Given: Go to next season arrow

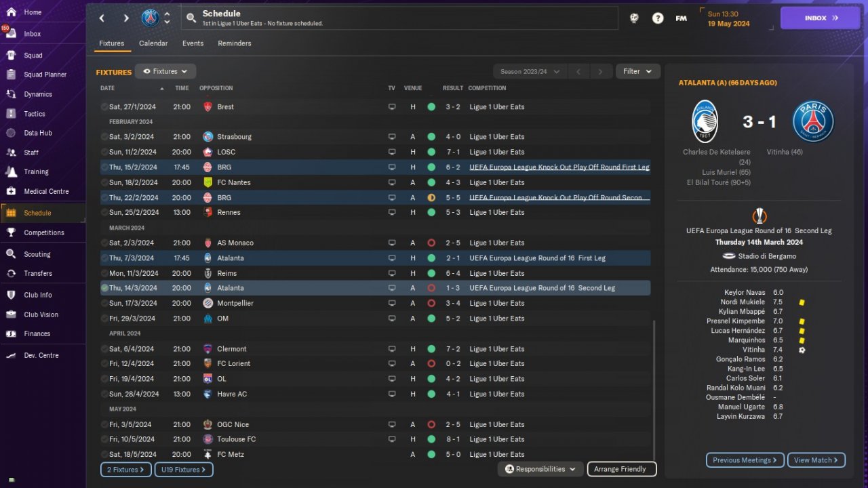Looking at the screenshot, I should [600, 71].
